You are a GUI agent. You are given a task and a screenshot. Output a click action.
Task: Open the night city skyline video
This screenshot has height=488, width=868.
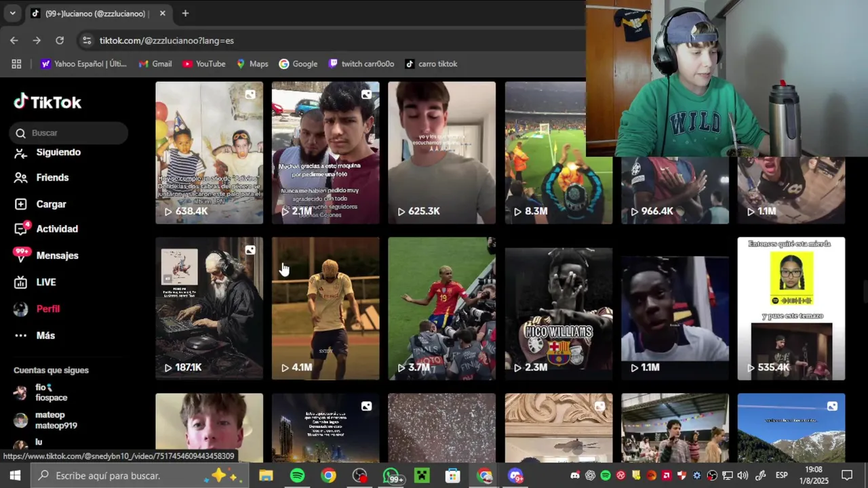[x=325, y=428]
